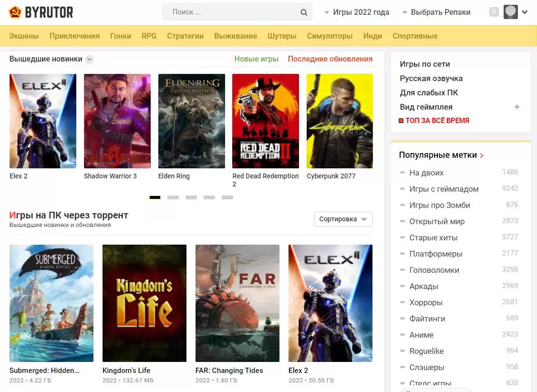Click the Byrutor star logo icon
This screenshot has height=392, width=537.
[15, 12]
